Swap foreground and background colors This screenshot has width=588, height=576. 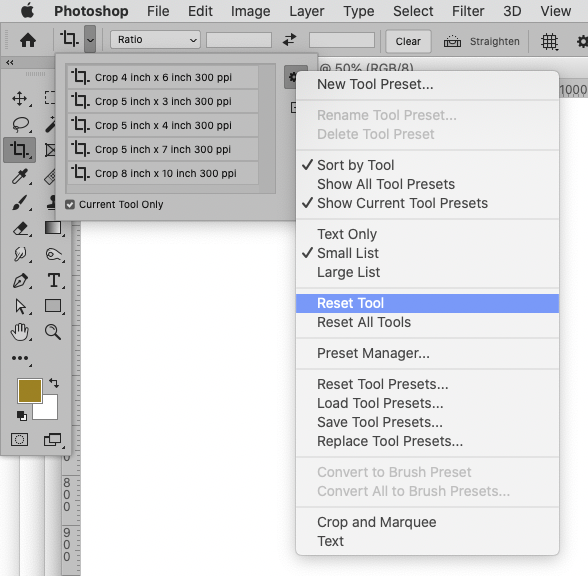(54, 383)
